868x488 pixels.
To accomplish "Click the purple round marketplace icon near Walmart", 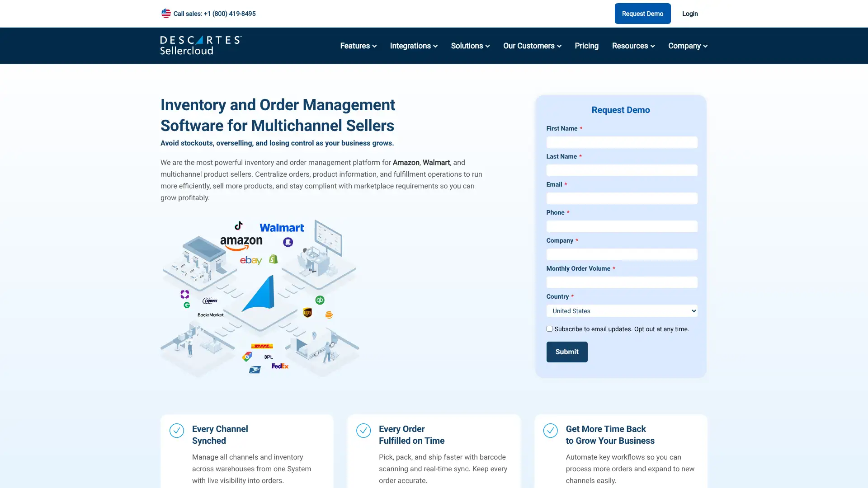I will (x=288, y=242).
